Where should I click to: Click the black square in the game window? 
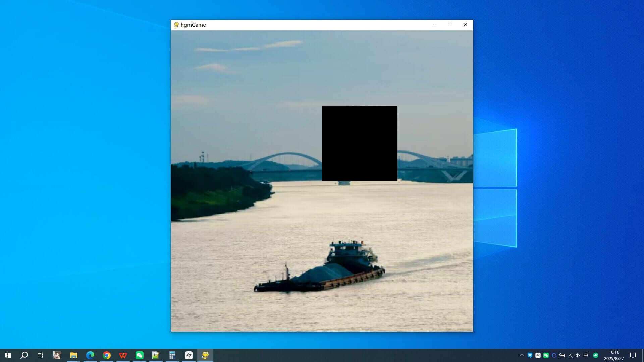point(360,143)
